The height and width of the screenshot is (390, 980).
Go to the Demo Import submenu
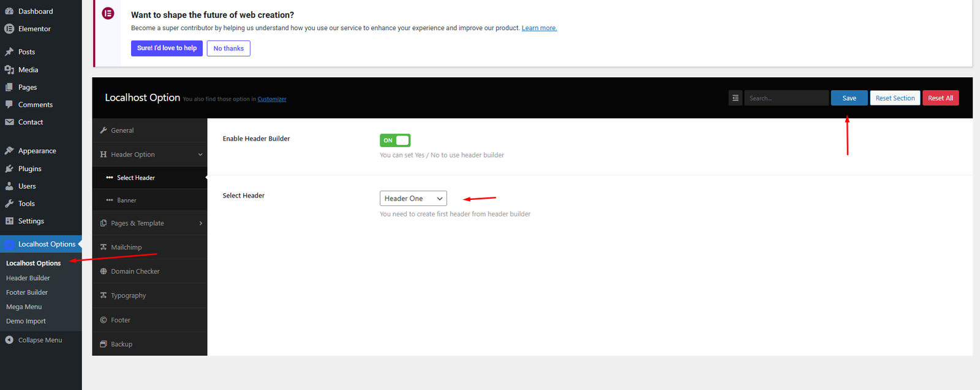pos(26,321)
